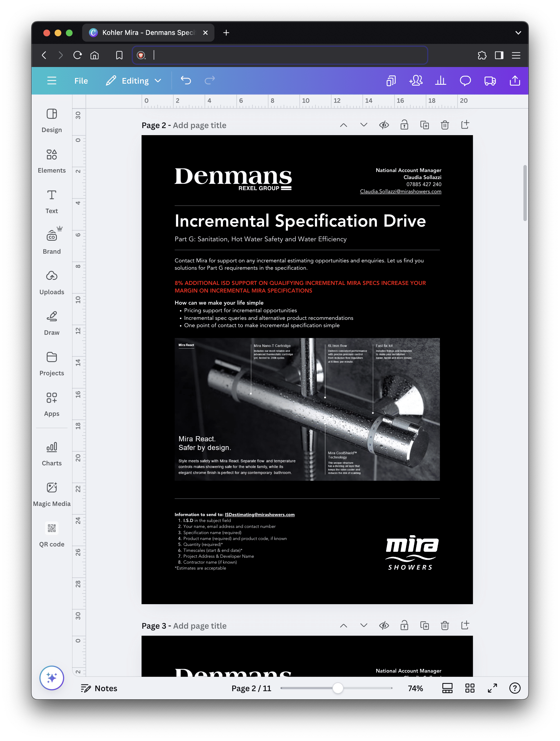The image size is (560, 741).
Task: Launch the Canva assistant sparkle button
Action: coord(51,677)
